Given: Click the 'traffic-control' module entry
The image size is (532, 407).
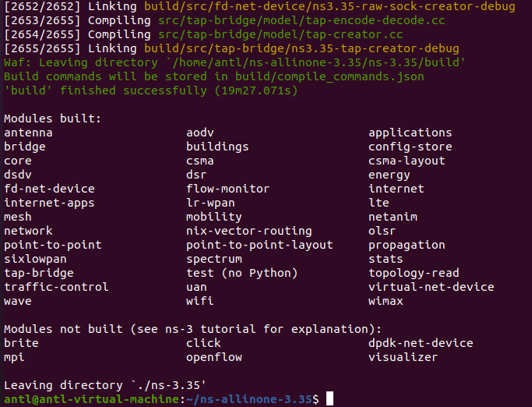Looking at the screenshot, I should coord(56,287).
